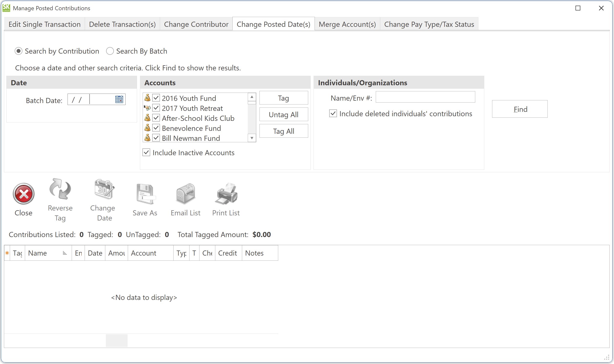Click the red Close icon
Image resolution: width=614 pixels, height=364 pixels.
tap(24, 194)
